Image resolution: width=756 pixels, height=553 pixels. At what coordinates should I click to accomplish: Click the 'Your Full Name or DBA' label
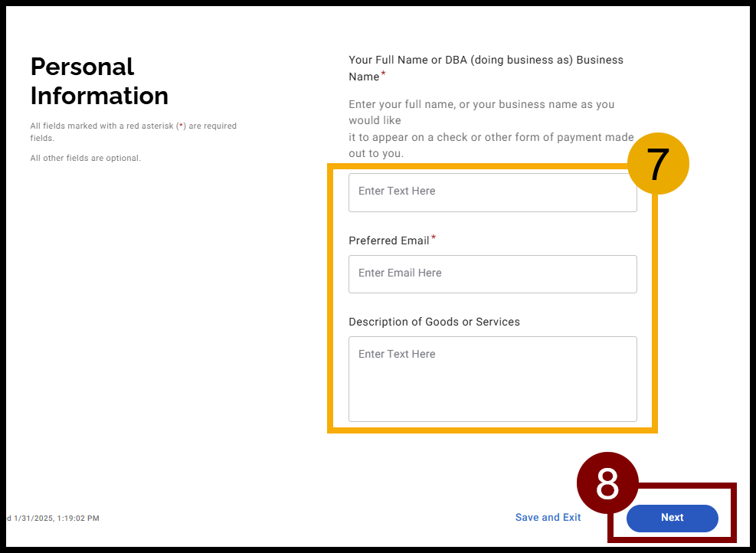click(x=486, y=60)
